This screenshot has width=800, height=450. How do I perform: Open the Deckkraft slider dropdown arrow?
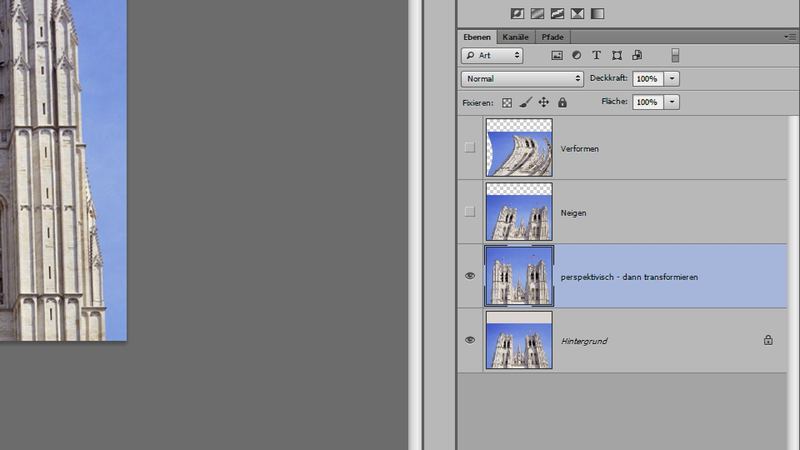pos(672,79)
